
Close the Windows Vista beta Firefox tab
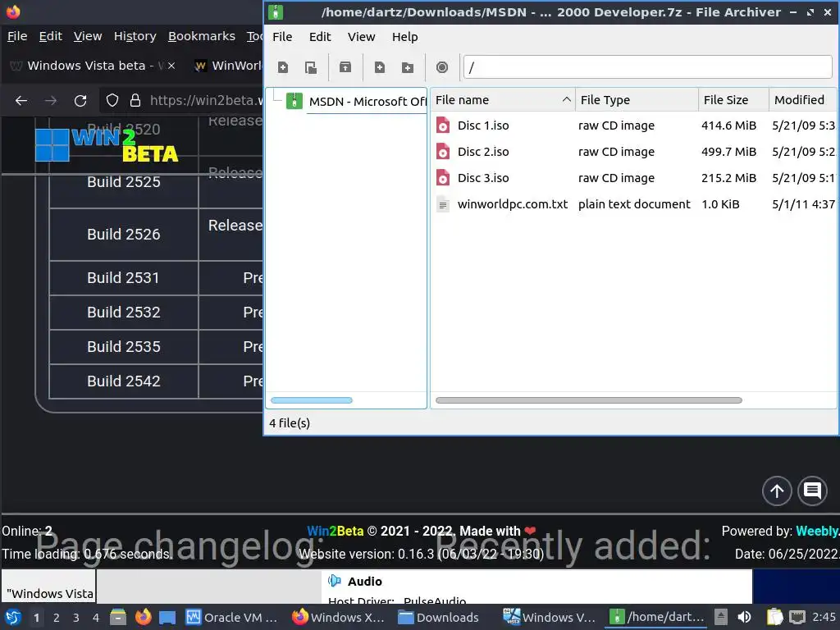point(171,66)
